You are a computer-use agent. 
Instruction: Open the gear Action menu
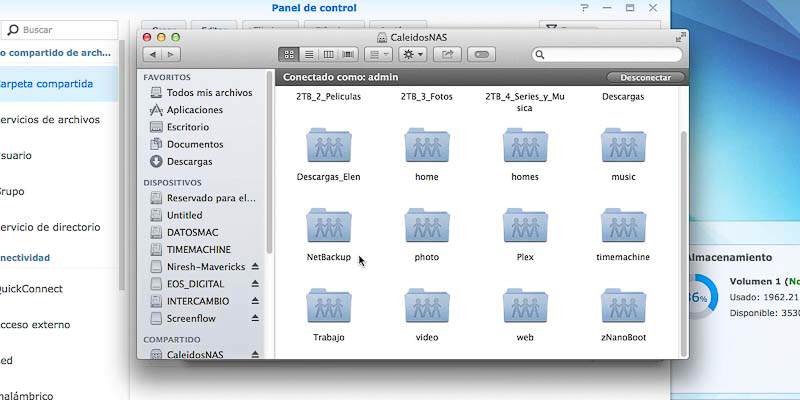413,55
